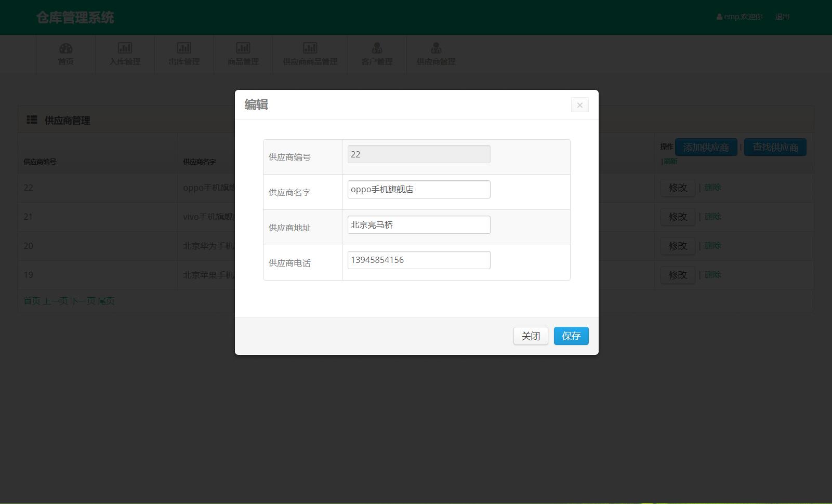
Task: Click the 保存 button
Action: (x=571, y=336)
